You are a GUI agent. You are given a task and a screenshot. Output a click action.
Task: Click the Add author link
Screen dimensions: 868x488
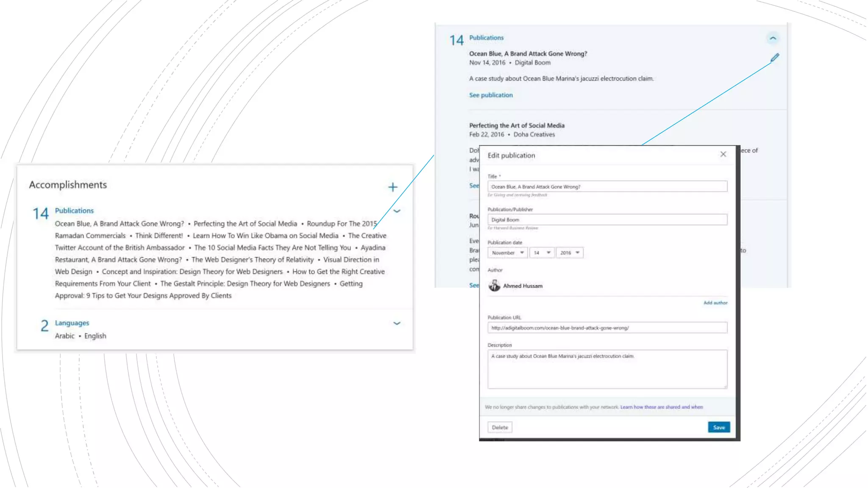[715, 303]
